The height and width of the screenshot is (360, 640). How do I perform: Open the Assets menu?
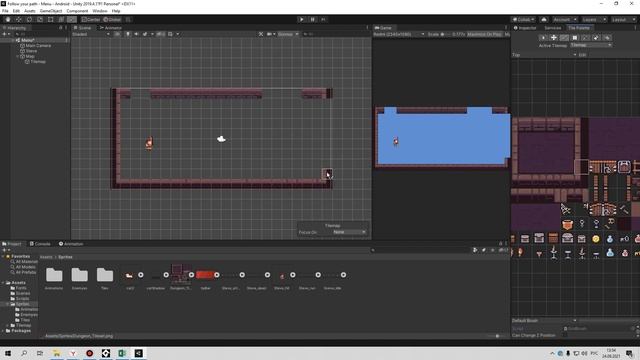pyautogui.click(x=30, y=11)
